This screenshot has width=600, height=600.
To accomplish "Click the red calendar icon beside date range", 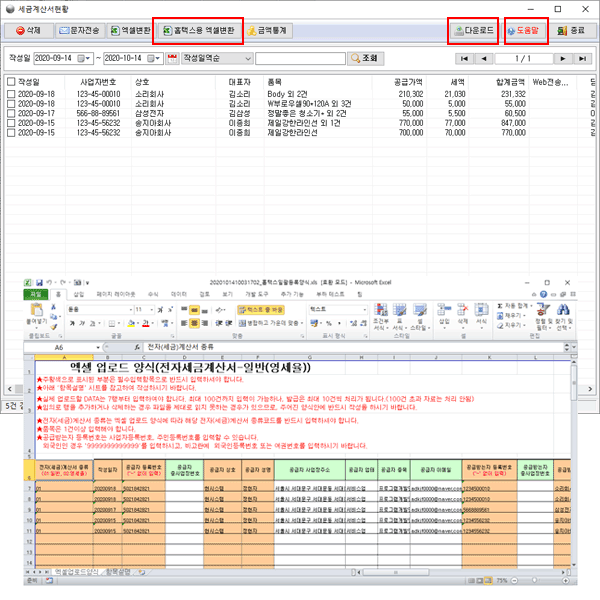I will tap(173, 59).
